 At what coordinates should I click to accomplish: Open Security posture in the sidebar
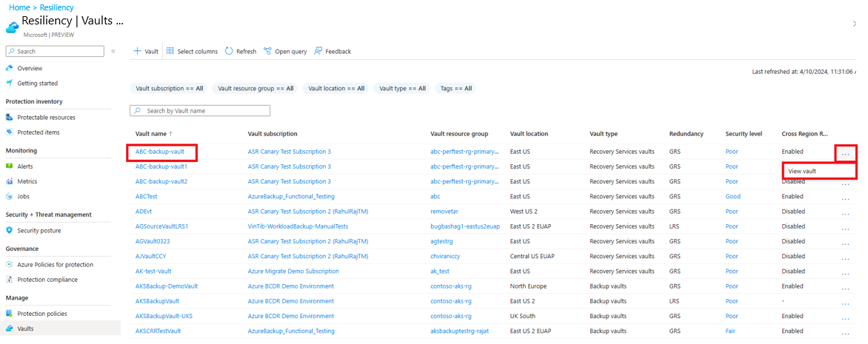39,230
